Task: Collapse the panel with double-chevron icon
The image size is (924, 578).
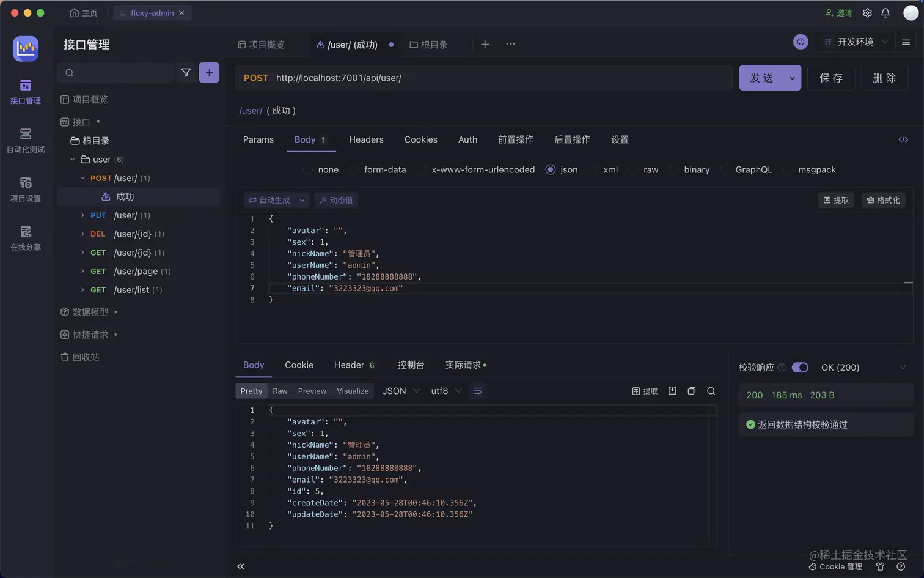Action: (241, 566)
